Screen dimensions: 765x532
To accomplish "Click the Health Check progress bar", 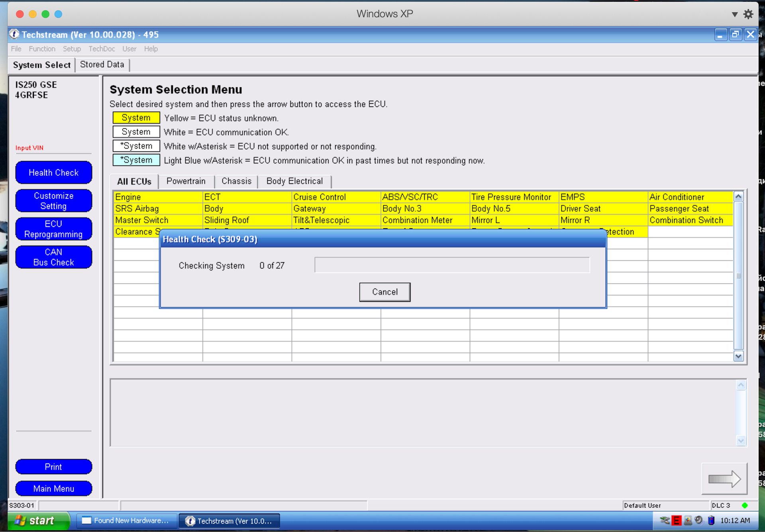I will click(452, 265).
